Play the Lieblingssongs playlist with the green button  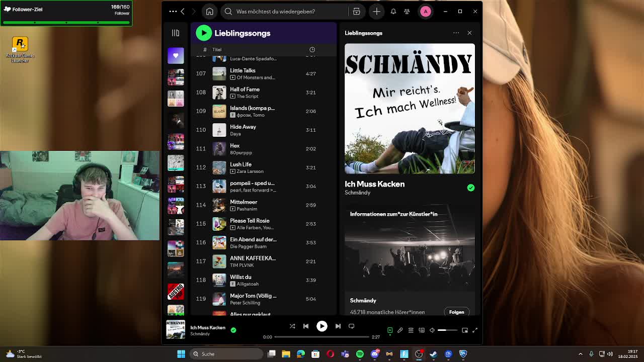tap(204, 33)
